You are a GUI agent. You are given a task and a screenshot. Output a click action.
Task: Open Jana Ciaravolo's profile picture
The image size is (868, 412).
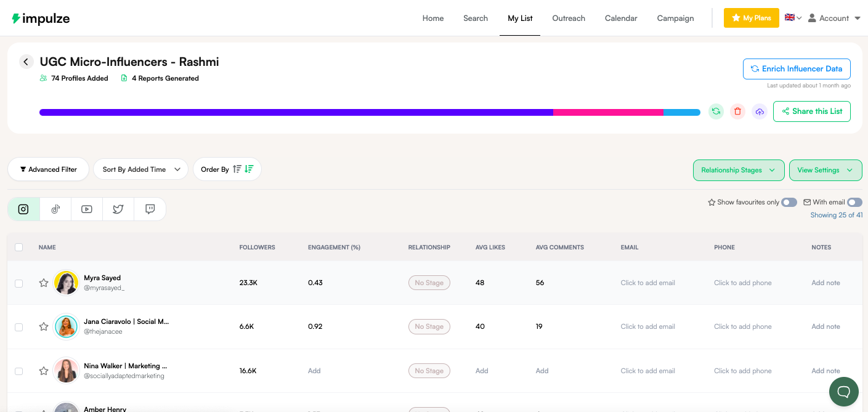66,326
